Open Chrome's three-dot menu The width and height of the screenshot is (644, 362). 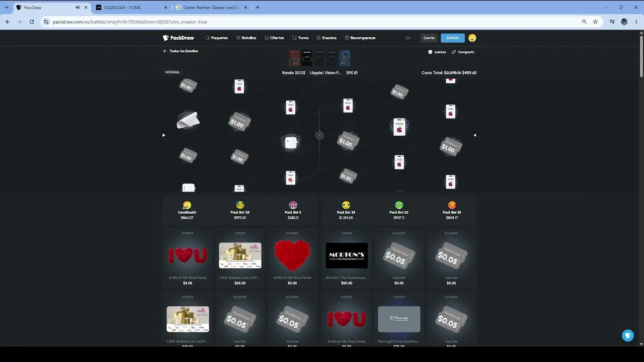coord(636,22)
